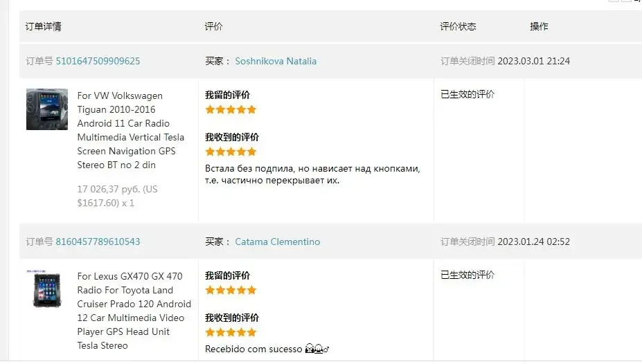Click the 评价 column header
The width and height of the screenshot is (642, 364).
pyautogui.click(x=213, y=26)
